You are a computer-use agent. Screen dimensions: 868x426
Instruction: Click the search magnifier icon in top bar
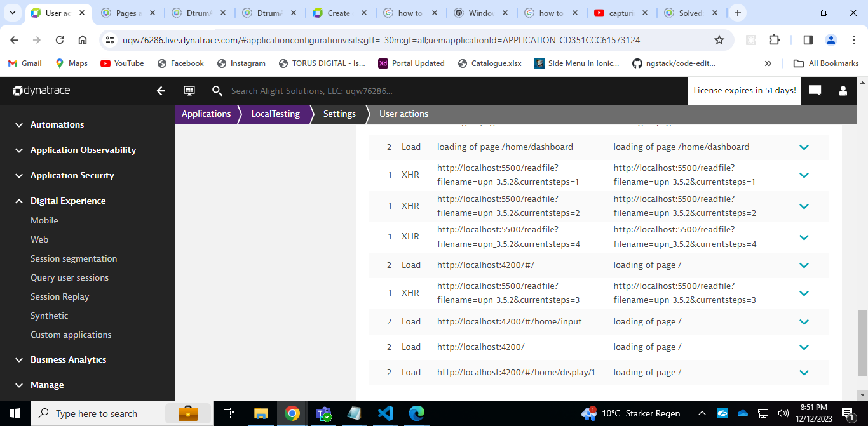(217, 90)
